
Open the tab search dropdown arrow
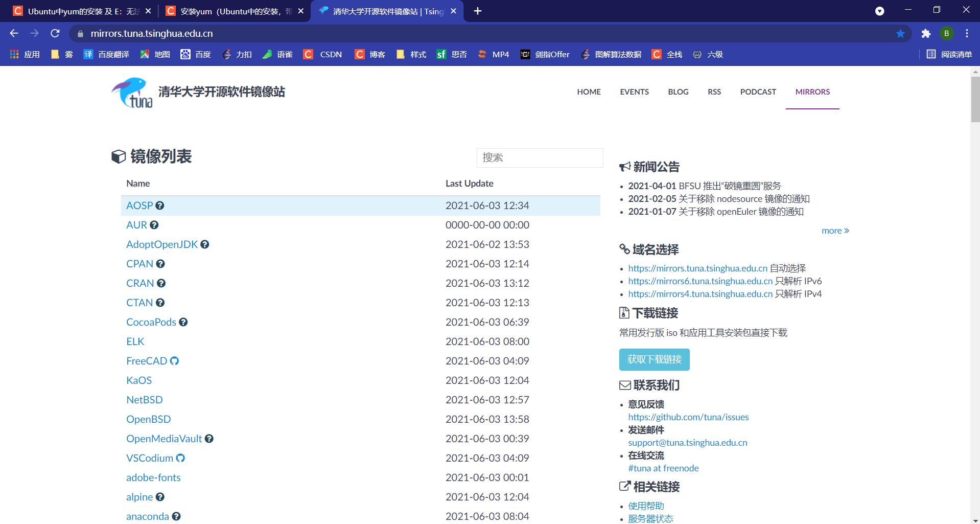879,11
